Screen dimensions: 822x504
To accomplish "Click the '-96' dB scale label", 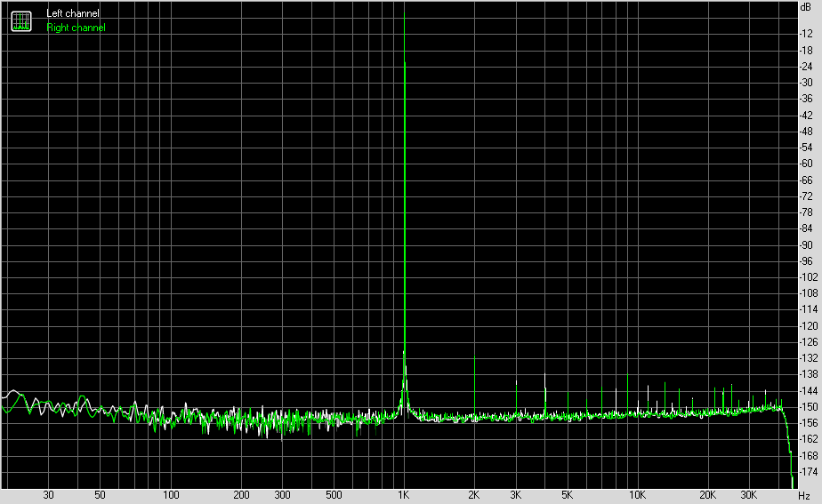I will 806,261.
